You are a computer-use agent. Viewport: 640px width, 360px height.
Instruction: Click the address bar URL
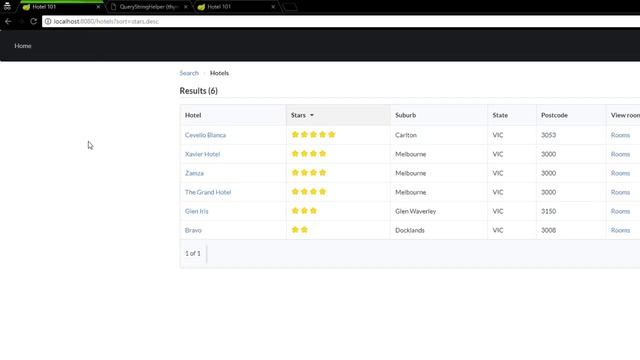click(106, 21)
